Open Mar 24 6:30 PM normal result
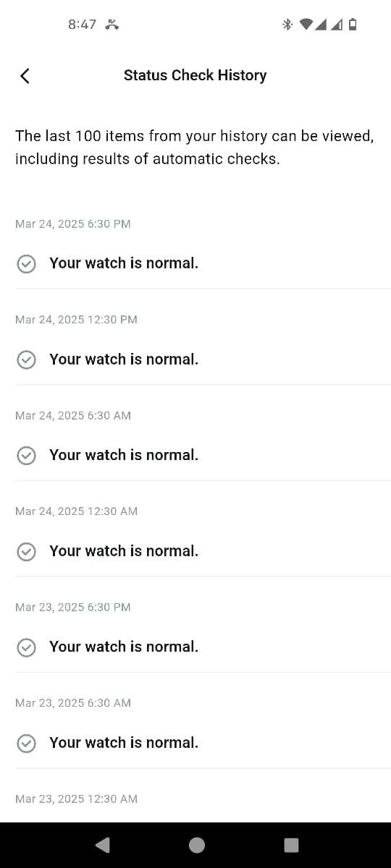Screen dimensions: 391x868 pyautogui.click(x=203, y=263)
